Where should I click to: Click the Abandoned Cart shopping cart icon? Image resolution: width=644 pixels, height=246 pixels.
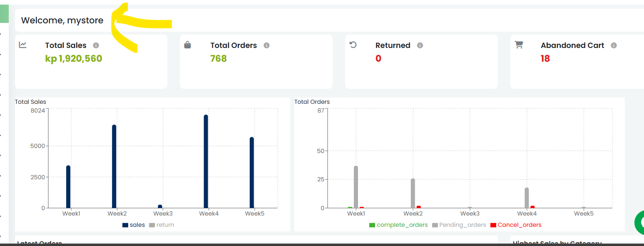point(519,45)
